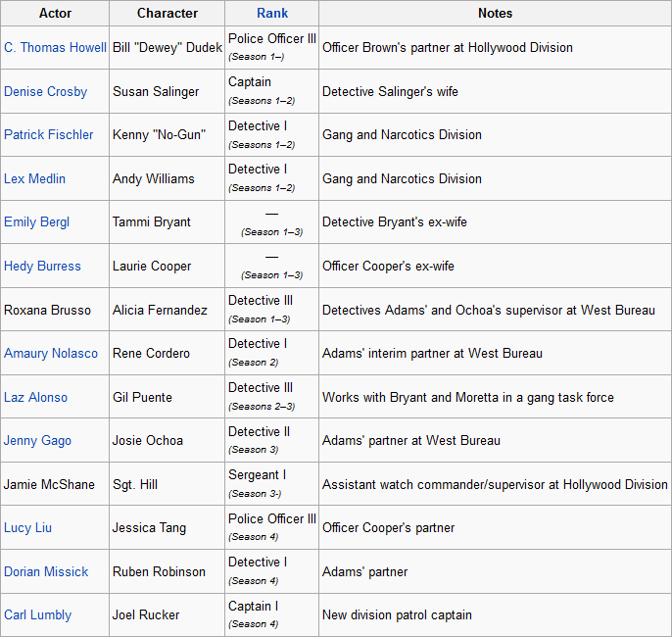Image resolution: width=672 pixels, height=637 pixels.
Task: Follow the Lucy Liu link
Action: 27,527
